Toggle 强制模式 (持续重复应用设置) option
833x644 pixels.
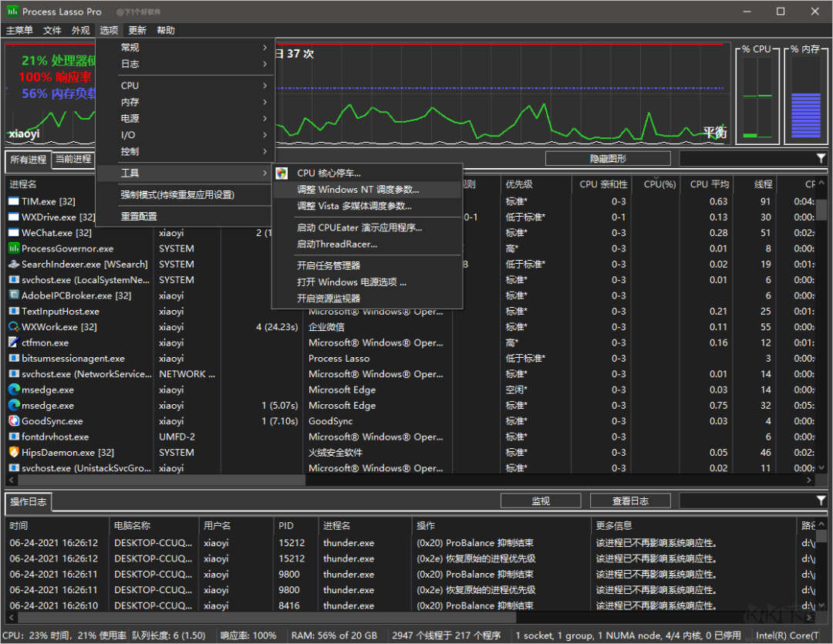click(x=177, y=195)
